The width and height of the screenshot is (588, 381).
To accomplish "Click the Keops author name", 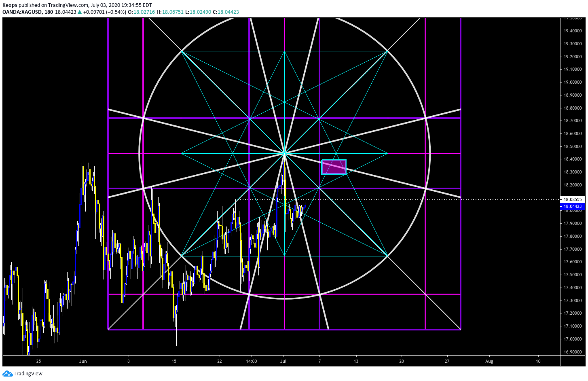I will click(x=10, y=5).
